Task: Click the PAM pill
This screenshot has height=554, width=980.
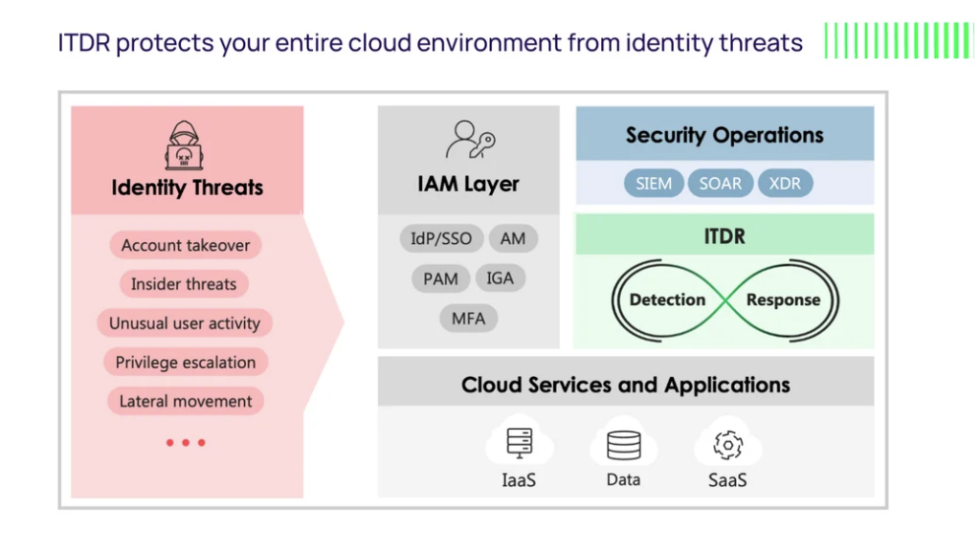Action: 440,278
